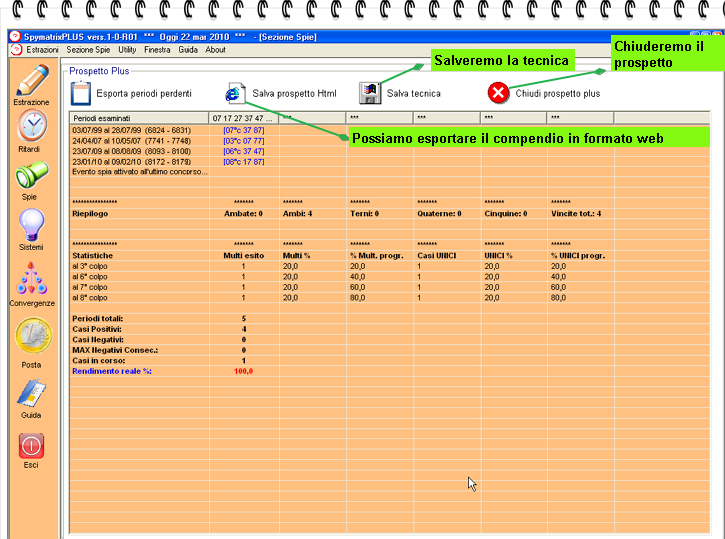
Task: Click the Salva prospetto Html browser icon
Action: (x=235, y=92)
